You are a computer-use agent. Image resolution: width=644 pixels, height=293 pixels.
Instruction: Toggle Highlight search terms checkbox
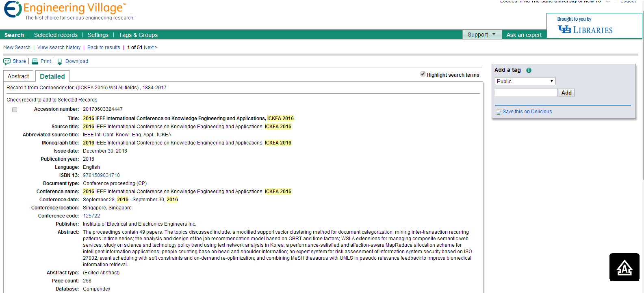pyautogui.click(x=423, y=74)
